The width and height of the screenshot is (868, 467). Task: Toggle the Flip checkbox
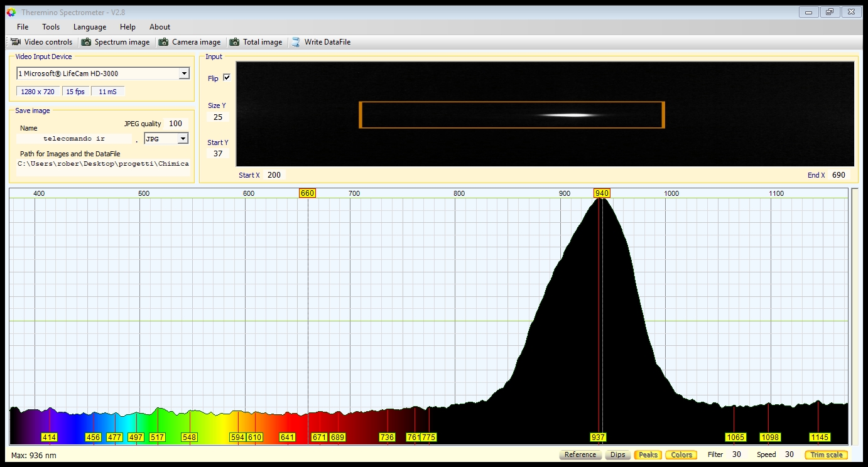227,78
